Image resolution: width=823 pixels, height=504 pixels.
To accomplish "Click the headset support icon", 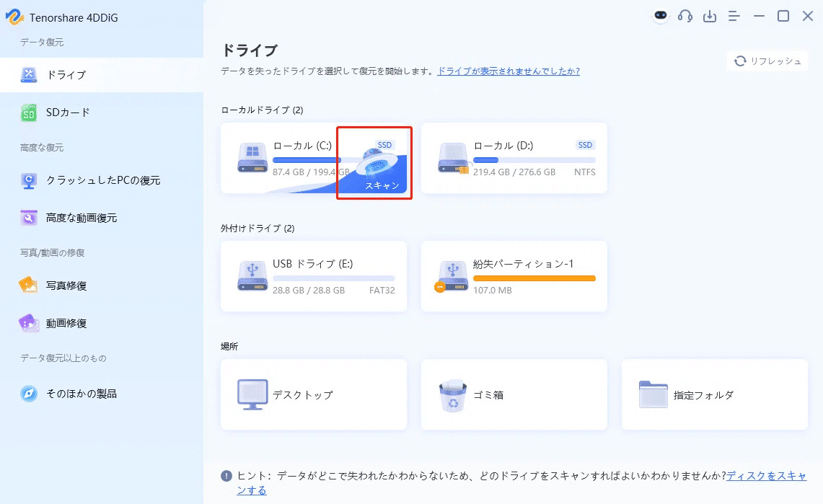I will point(685,15).
